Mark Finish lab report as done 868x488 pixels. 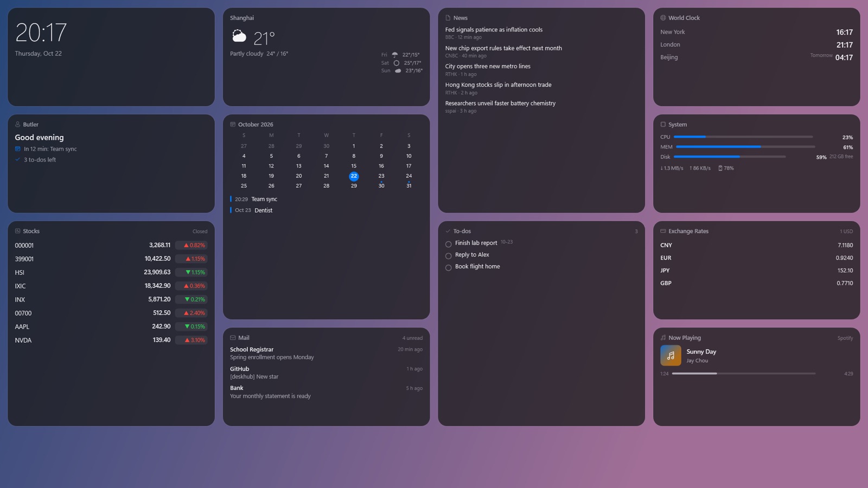448,244
